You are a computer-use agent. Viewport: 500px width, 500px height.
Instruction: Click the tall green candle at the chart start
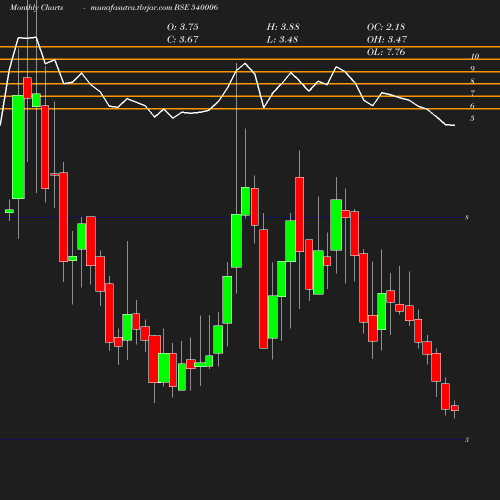(x=18, y=147)
